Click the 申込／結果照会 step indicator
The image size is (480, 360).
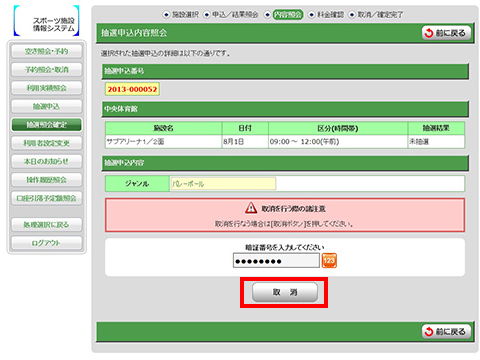[x=231, y=15]
